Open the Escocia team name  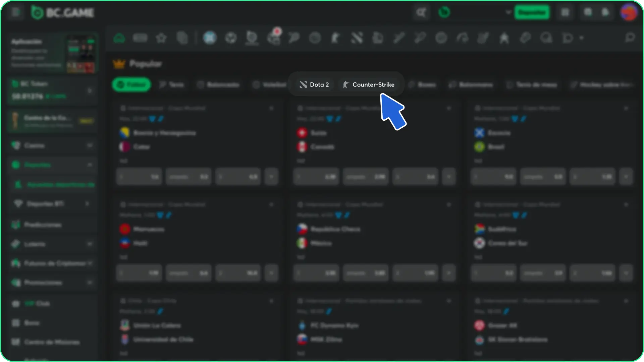click(x=499, y=133)
